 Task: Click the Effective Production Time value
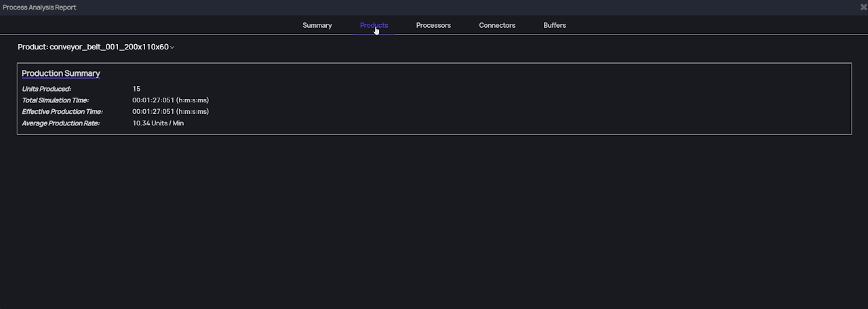click(x=170, y=112)
